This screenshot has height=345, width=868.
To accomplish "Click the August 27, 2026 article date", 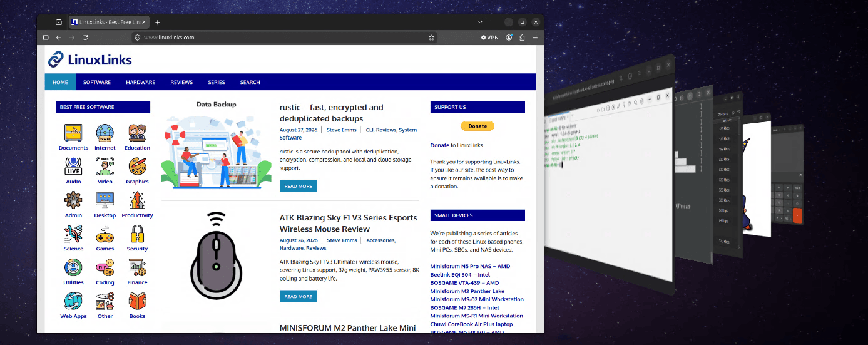I will click(299, 130).
